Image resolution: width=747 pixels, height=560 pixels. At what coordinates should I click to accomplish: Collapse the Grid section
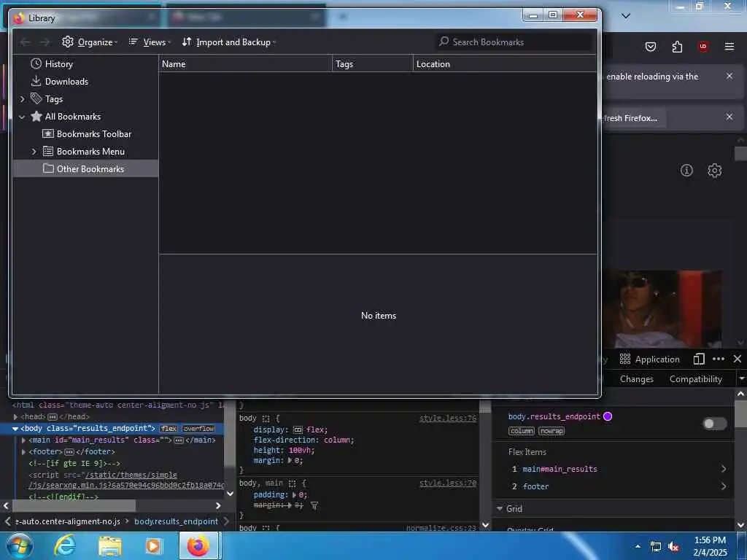coord(500,508)
